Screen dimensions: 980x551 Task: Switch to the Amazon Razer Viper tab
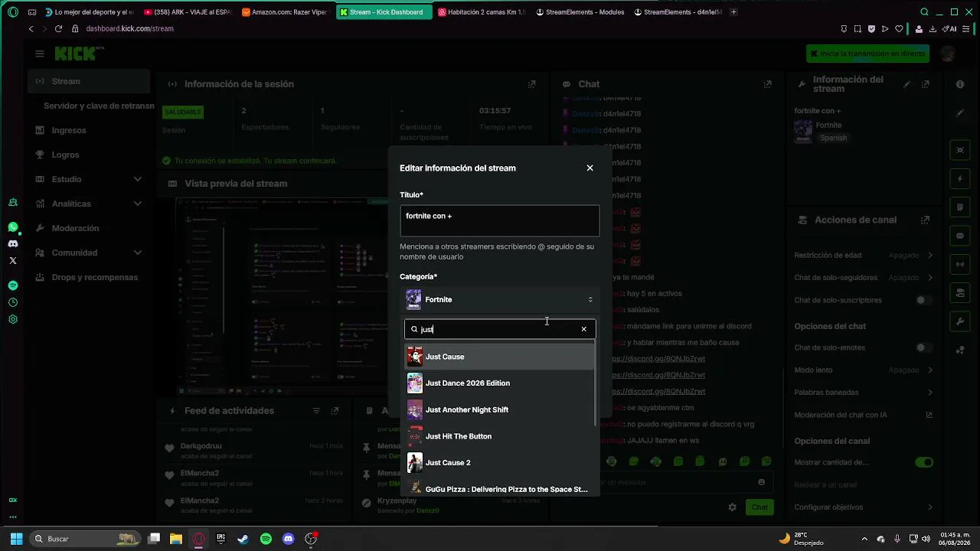click(x=285, y=12)
